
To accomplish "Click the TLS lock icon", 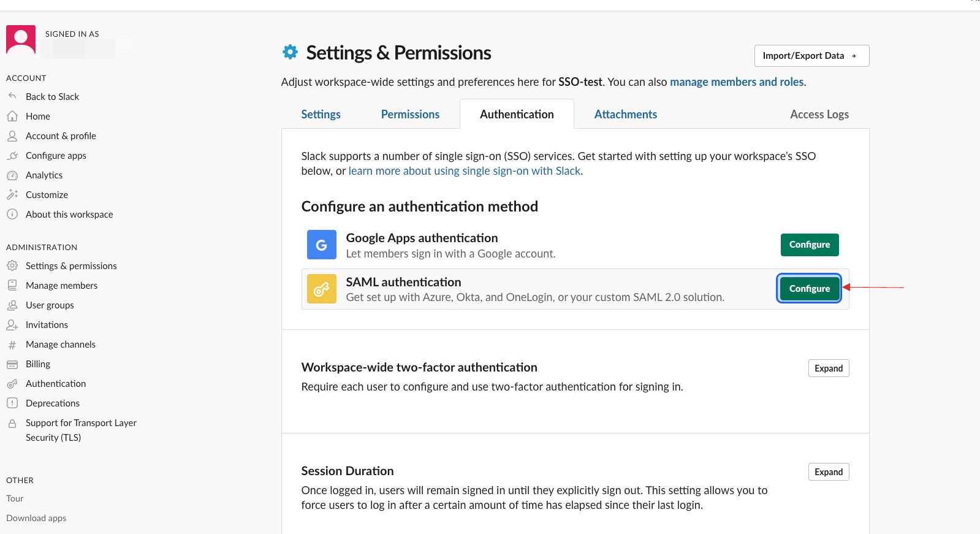I will (x=12, y=423).
